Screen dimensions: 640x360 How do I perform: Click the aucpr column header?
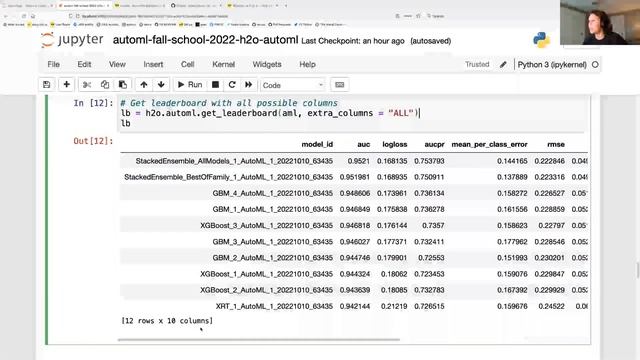point(434,144)
